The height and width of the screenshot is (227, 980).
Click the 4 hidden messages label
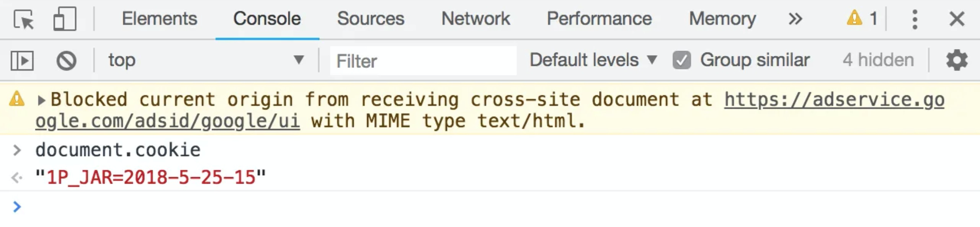(878, 60)
